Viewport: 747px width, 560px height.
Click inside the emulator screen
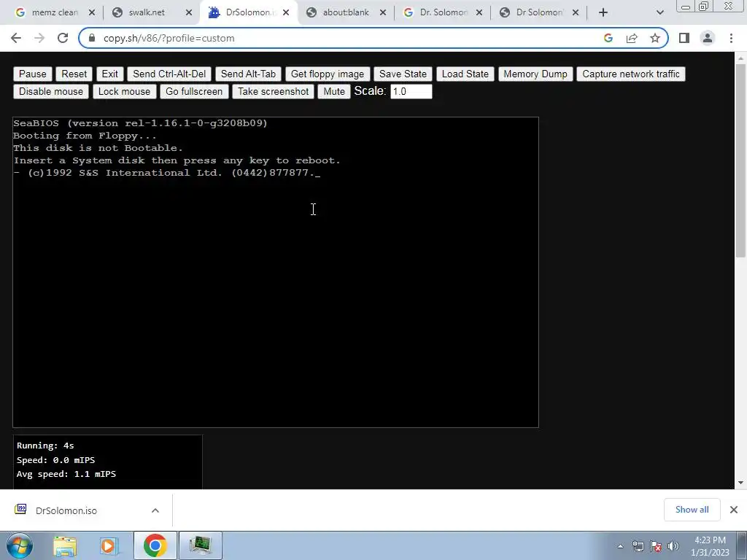pos(275,272)
